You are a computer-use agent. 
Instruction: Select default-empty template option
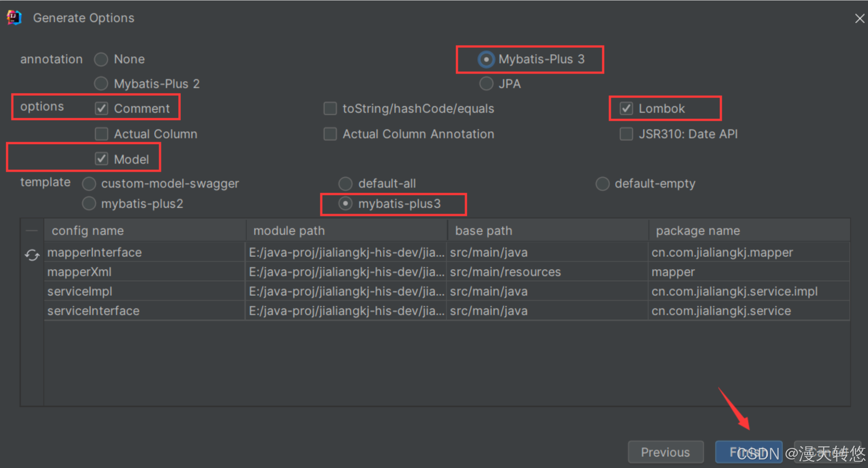coord(602,183)
